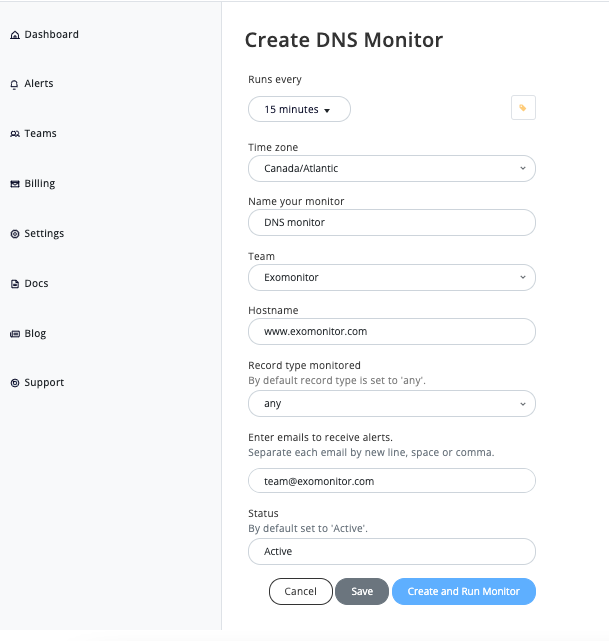Expand the Canada/Atlantic time zone dropdown
This screenshot has height=641, width=609.
click(392, 168)
